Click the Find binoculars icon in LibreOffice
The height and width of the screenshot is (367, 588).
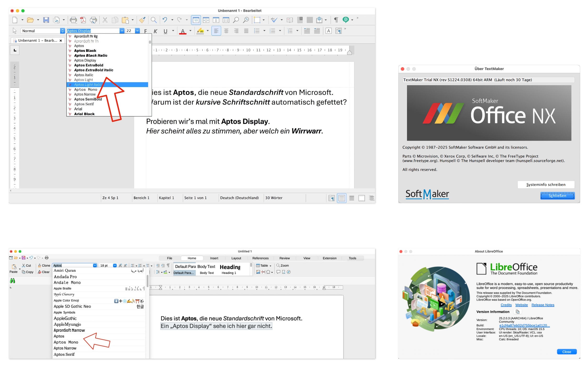pos(12,281)
